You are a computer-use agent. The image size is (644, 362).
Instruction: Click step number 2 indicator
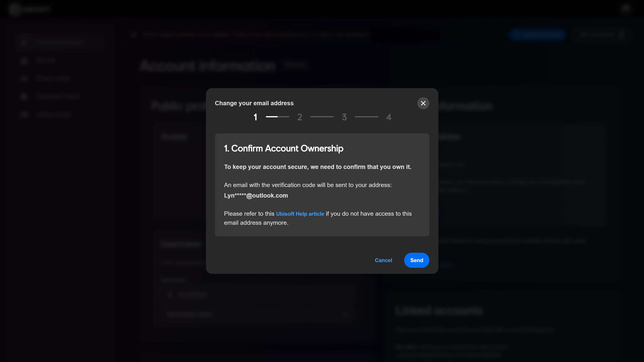tap(300, 117)
